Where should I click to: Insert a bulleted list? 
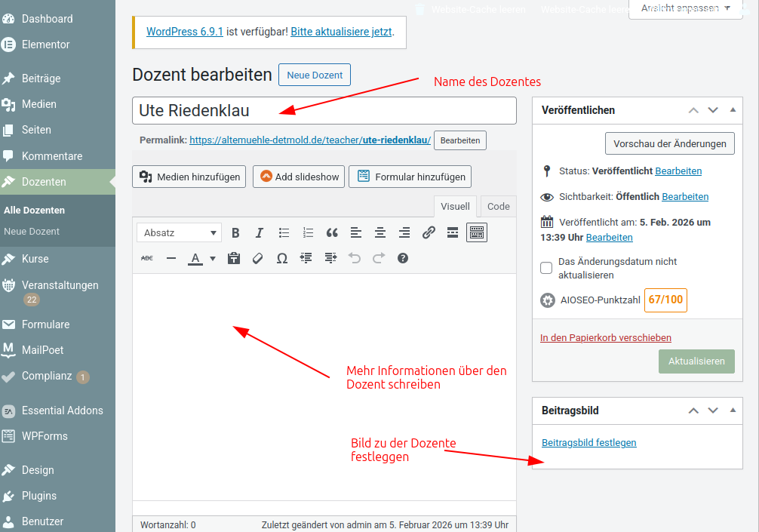point(284,233)
